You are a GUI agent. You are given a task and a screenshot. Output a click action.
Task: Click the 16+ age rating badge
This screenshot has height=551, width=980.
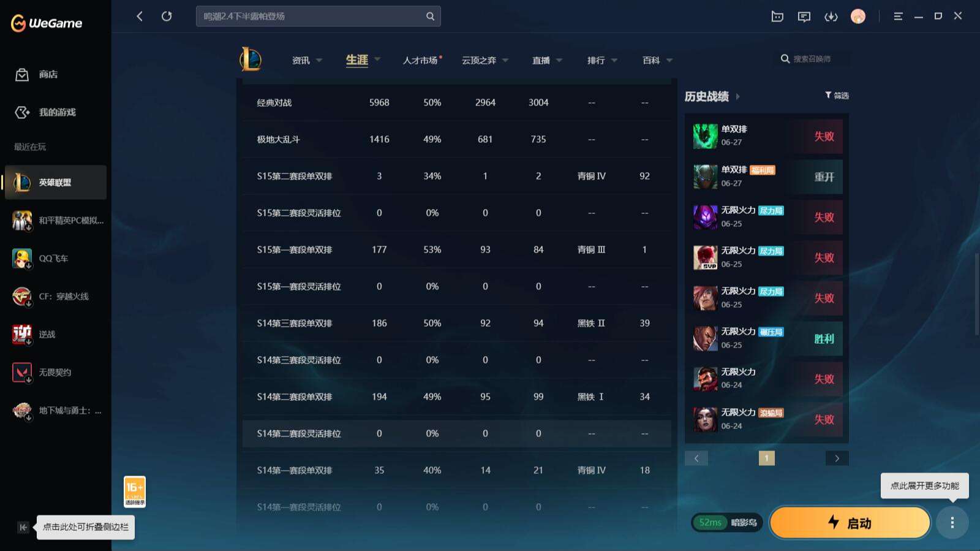pyautogui.click(x=135, y=492)
